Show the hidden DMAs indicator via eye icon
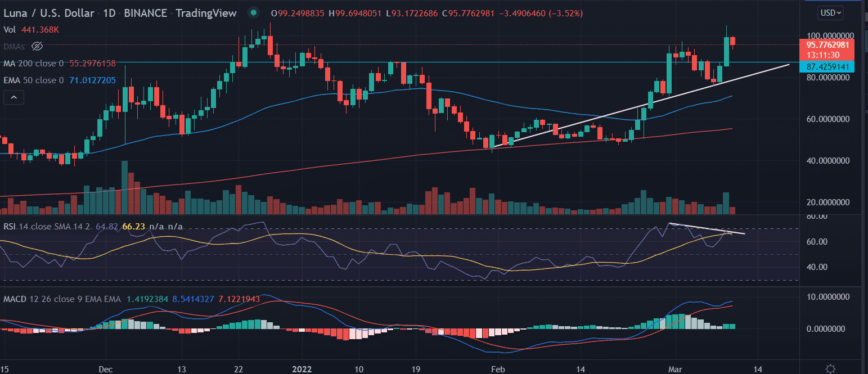The image size is (868, 374). tap(38, 46)
